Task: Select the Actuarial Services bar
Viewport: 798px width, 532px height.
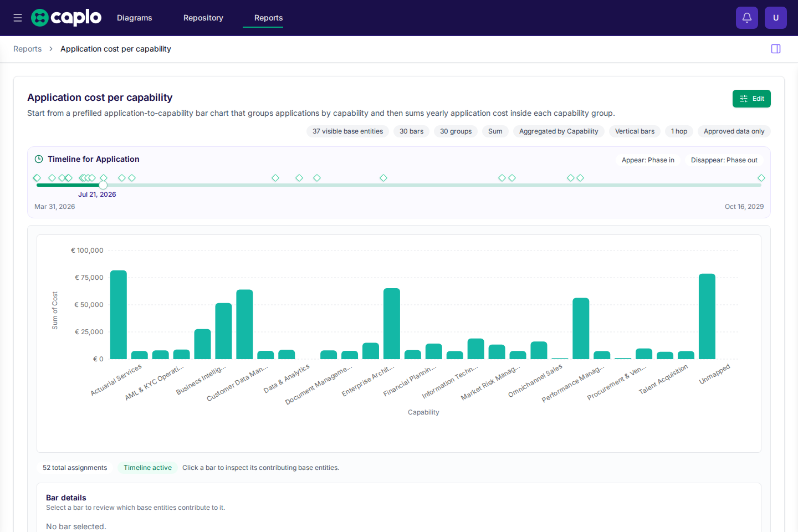Action: pos(119,315)
